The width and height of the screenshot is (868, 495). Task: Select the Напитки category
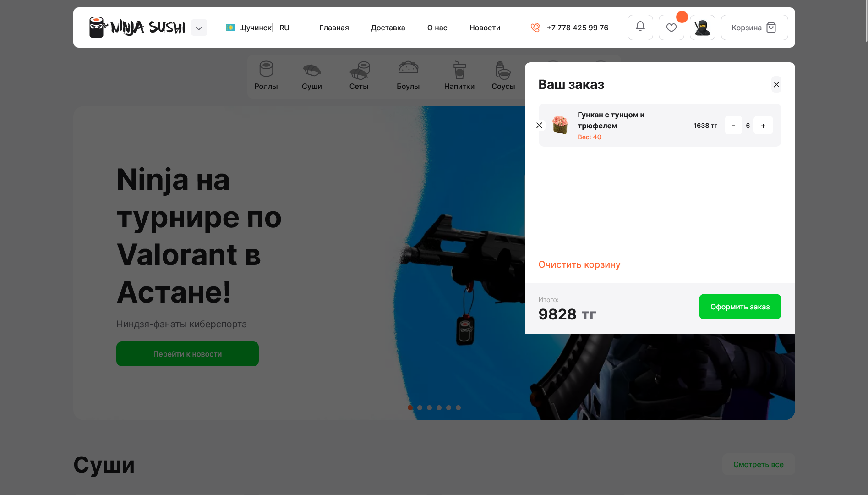coord(459,76)
